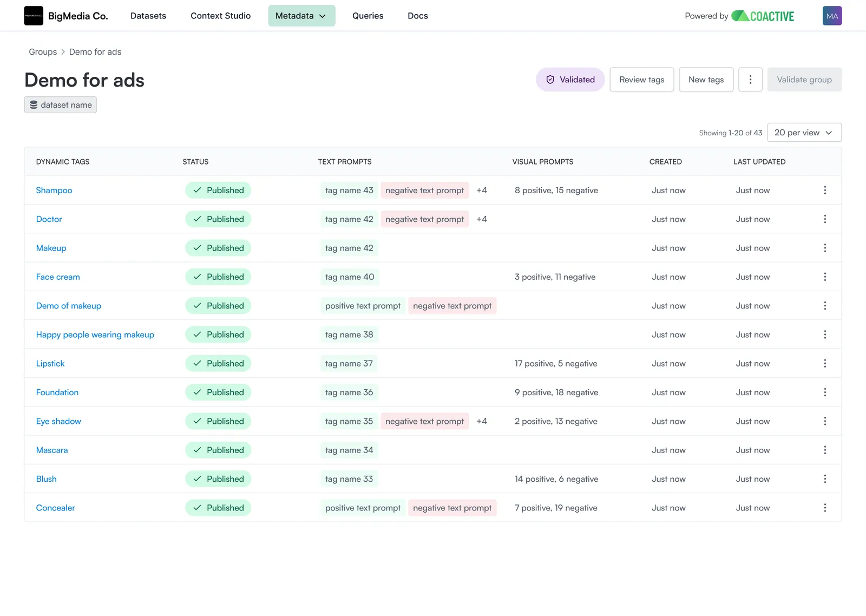The width and height of the screenshot is (866, 616).
Task: Open the Makeup dynamic tag
Action: tap(51, 248)
